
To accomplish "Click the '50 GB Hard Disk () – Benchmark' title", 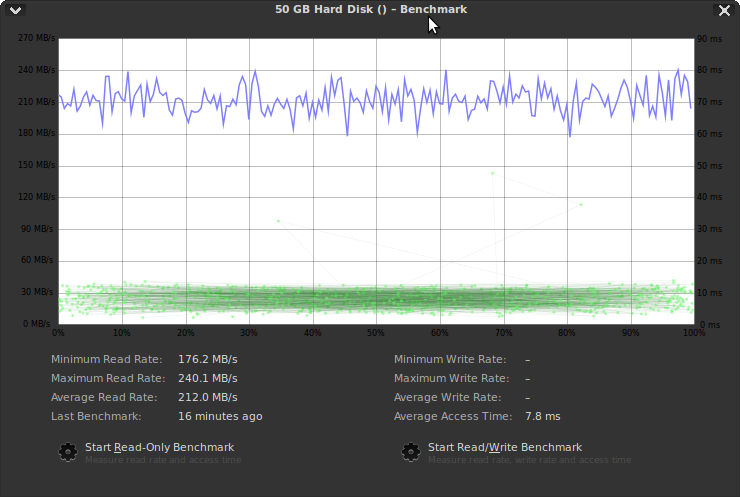I will tap(370, 9).
